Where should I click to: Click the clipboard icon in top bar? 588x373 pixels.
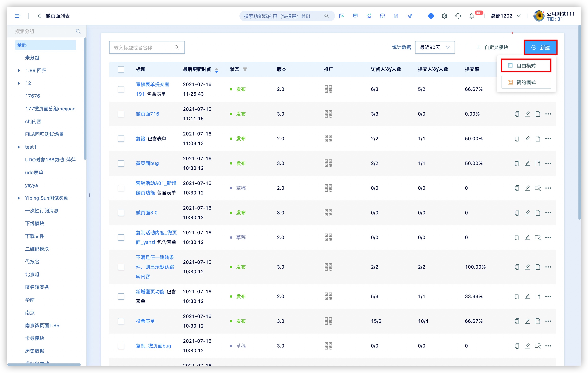(396, 16)
